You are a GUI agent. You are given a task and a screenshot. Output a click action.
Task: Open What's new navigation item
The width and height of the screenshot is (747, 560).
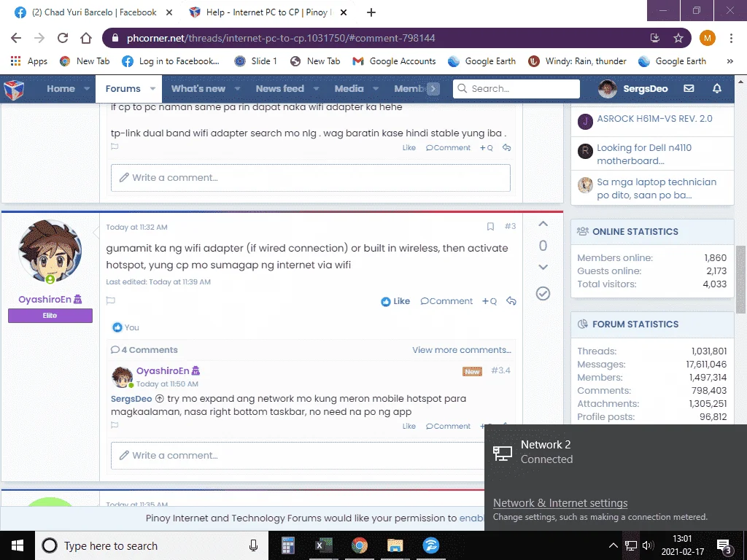coord(198,88)
